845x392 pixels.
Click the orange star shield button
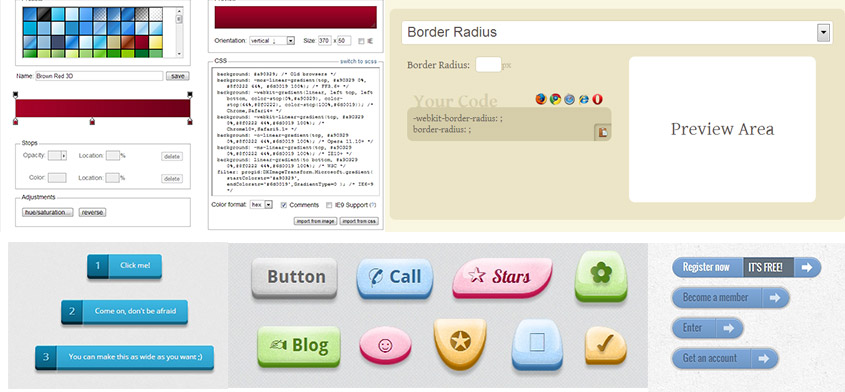tap(460, 343)
